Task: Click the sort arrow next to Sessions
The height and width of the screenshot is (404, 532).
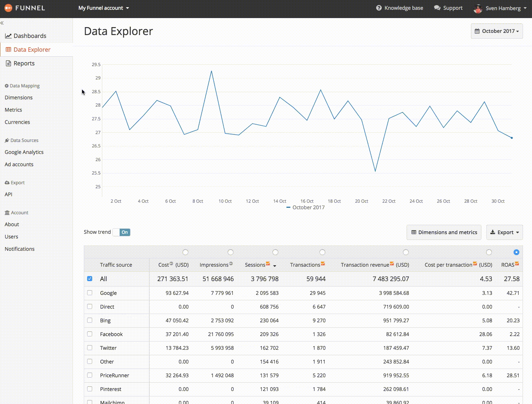Action: tap(275, 266)
